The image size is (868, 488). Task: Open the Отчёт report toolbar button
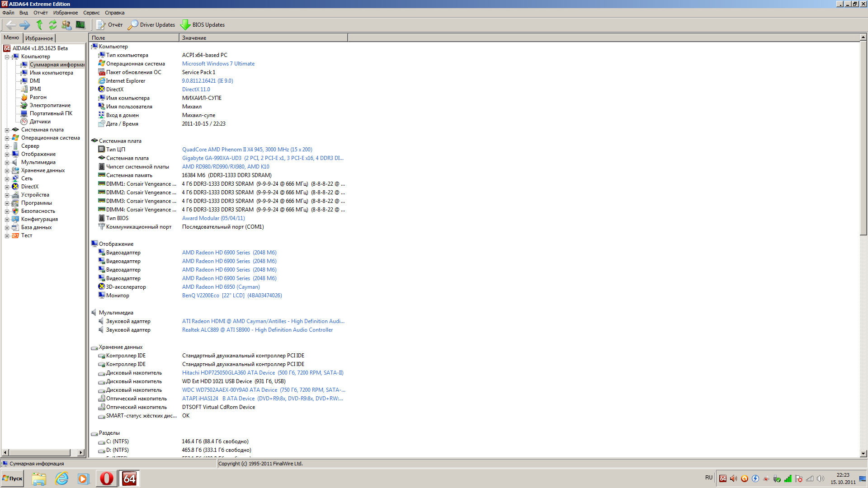pos(109,25)
